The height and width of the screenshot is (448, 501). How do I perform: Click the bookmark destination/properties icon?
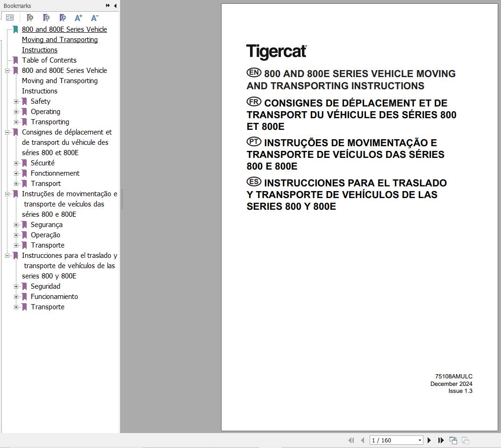[63, 18]
